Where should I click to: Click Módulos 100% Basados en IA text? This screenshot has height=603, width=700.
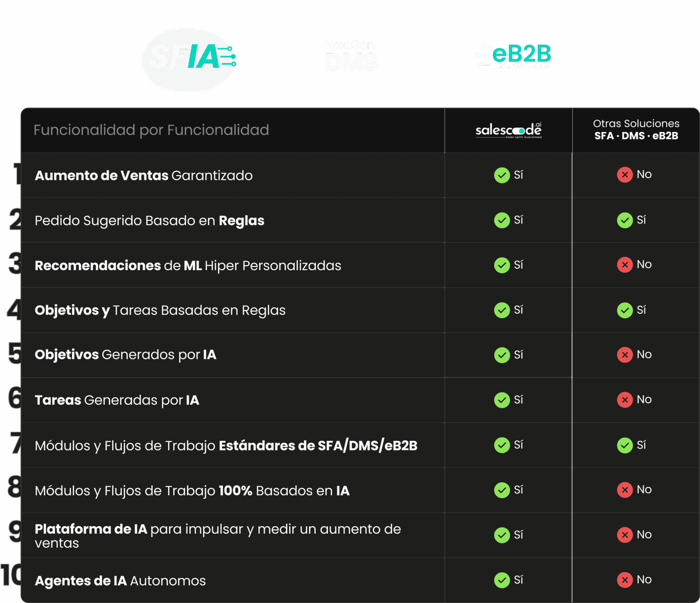pos(192,490)
